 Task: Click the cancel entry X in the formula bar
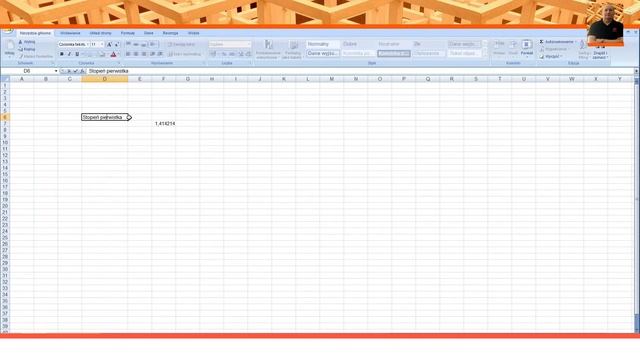(69, 71)
